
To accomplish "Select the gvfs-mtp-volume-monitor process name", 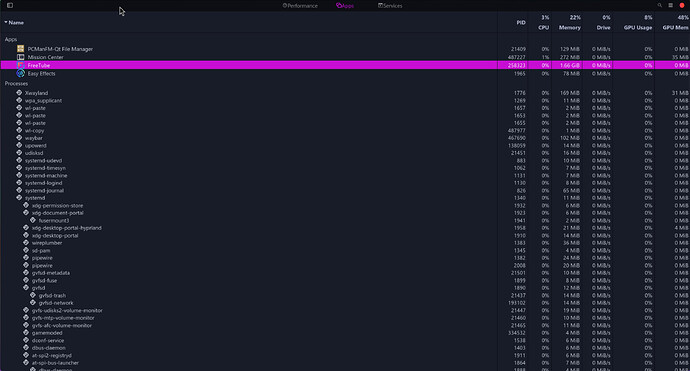I will (x=63, y=318).
